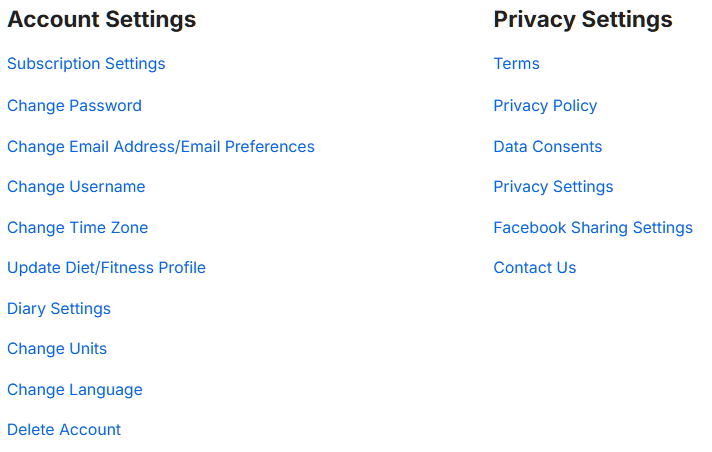Go to Change Time Zone

click(77, 228)
